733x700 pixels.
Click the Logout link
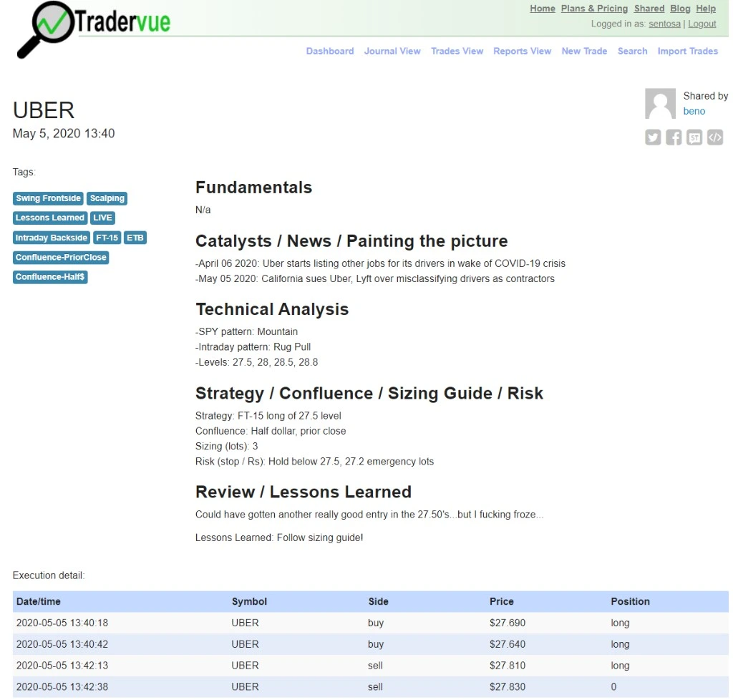(x=702, y=24)
